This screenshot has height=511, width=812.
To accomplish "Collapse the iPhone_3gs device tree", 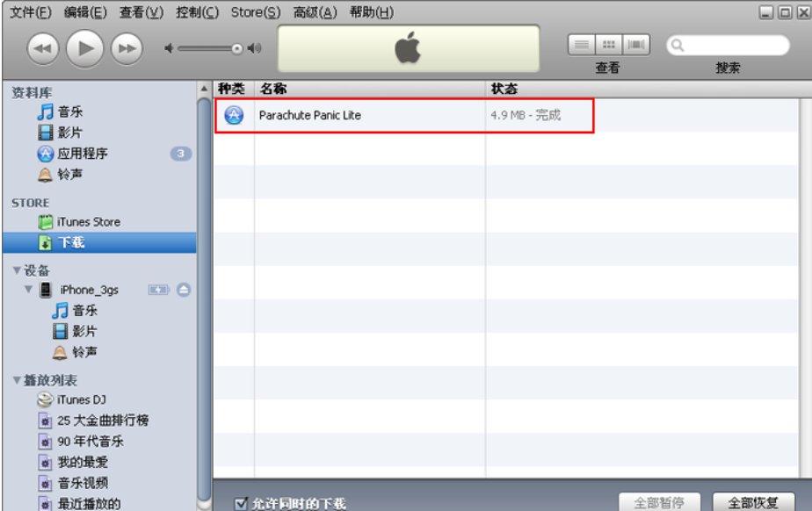I will click(x=28, y=289).
